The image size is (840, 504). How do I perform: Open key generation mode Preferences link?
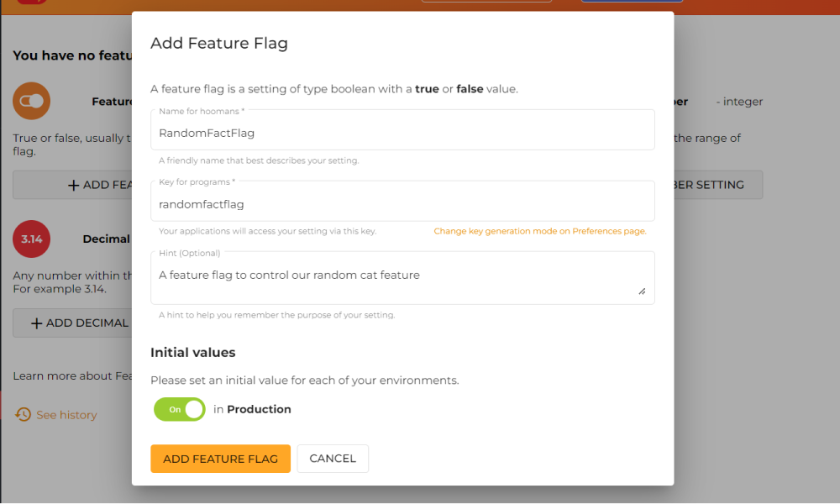click(538, 230)
